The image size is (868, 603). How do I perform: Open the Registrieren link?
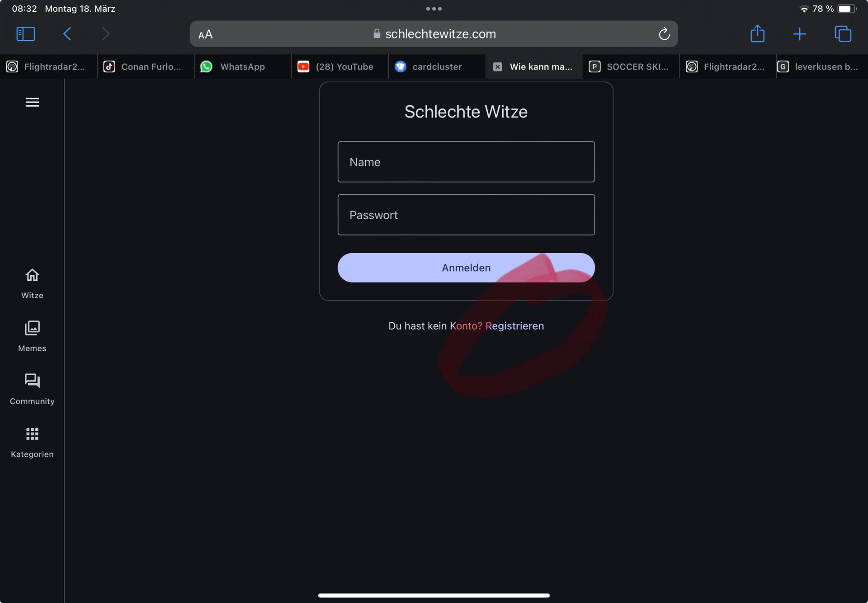pos(514,326)
